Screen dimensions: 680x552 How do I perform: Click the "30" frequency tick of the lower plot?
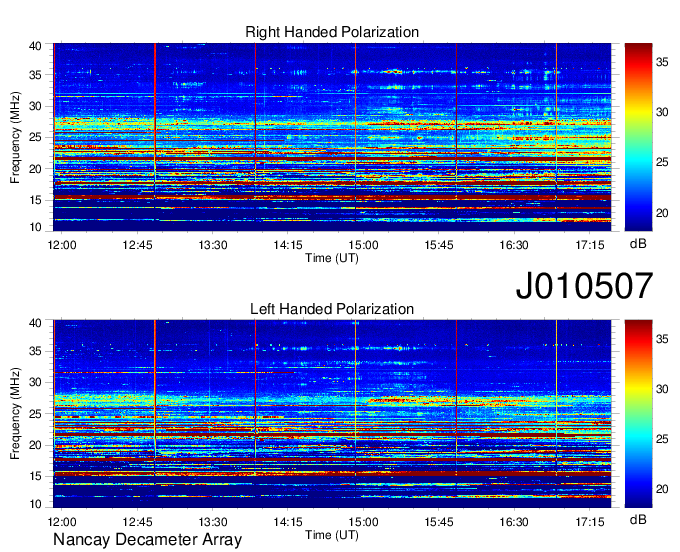[x=35, y=382]
